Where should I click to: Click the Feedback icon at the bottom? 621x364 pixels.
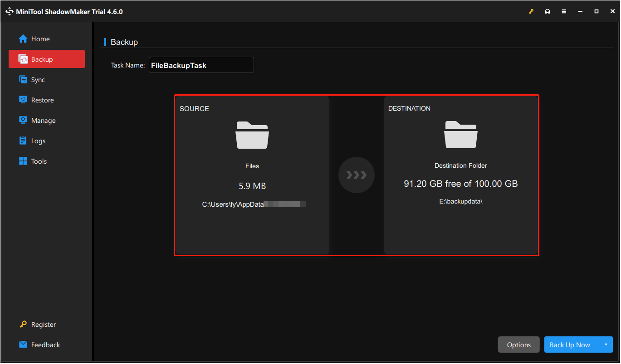(22, 345)
